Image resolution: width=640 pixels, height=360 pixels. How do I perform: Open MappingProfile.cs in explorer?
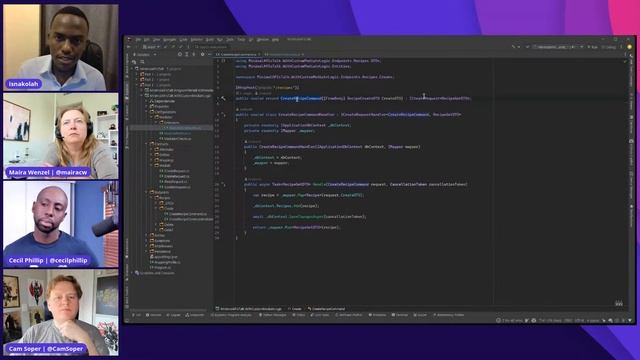click(165, 262)
